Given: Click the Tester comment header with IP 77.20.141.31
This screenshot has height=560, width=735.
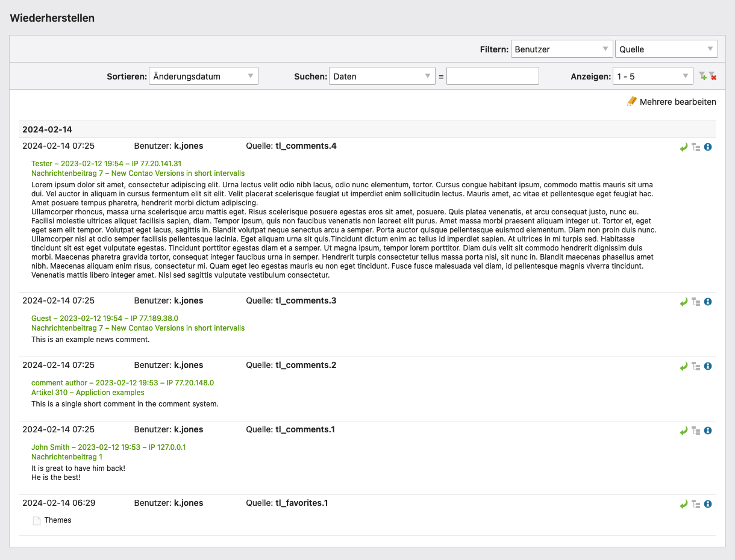Looking at the screenshot, I should click(x=107, y=164).
